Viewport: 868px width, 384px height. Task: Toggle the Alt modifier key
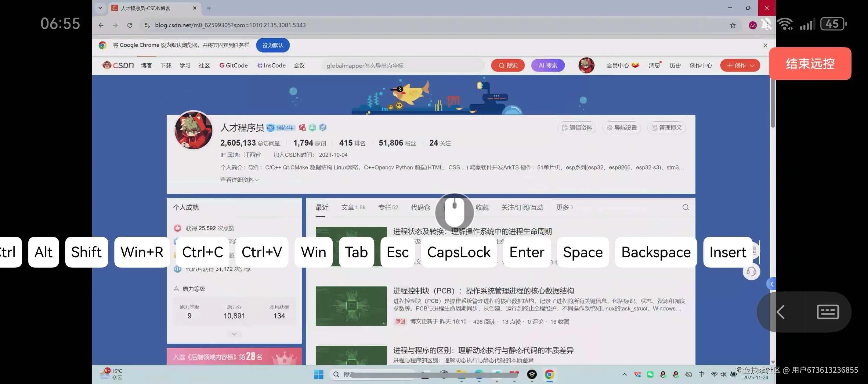(43, 252)
